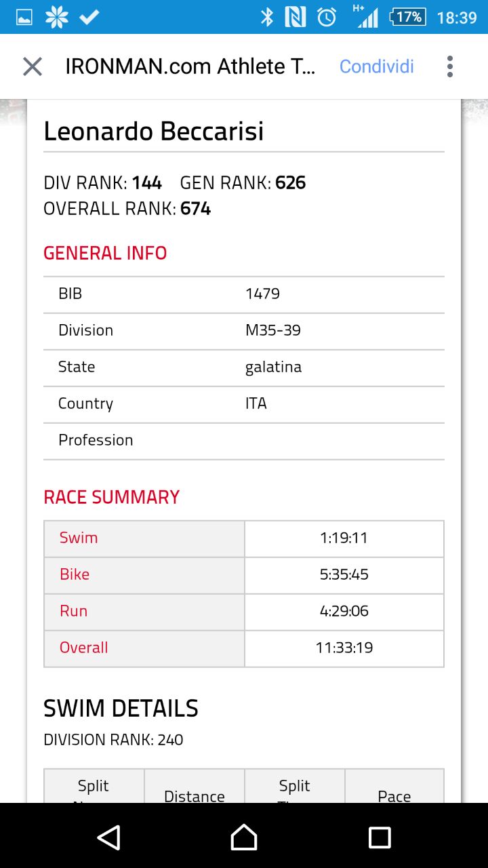The image size is (488, 868).
Task: Tap the alarm clock status icon
Action: pos(327,18)
